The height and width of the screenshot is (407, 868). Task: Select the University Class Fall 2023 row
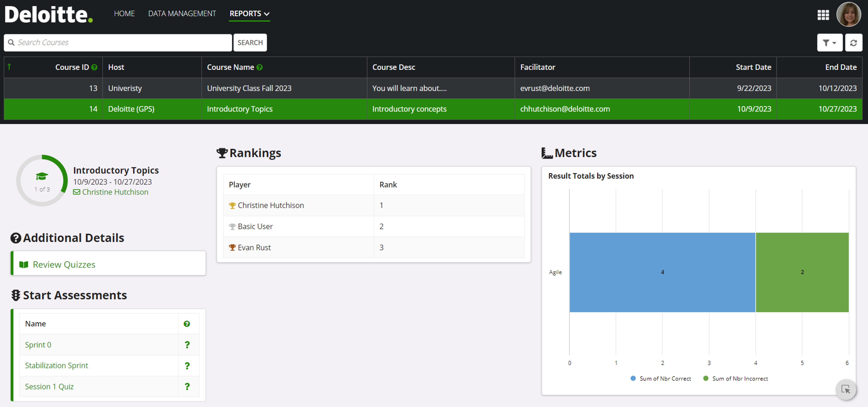pos(433,88)
